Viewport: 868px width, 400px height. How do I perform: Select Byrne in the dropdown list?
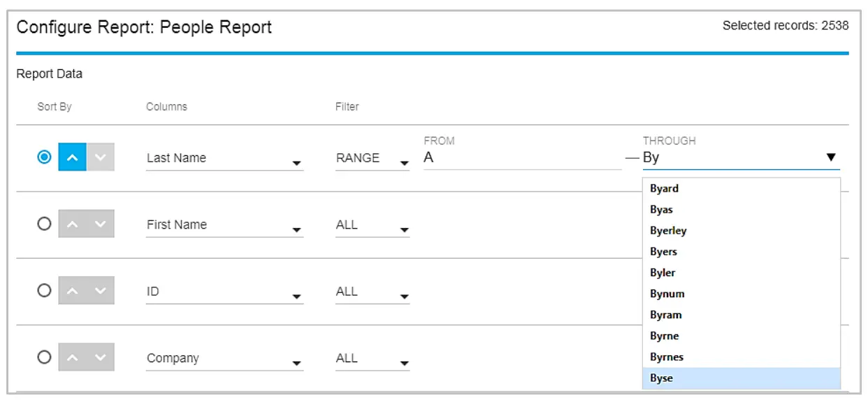742,336
